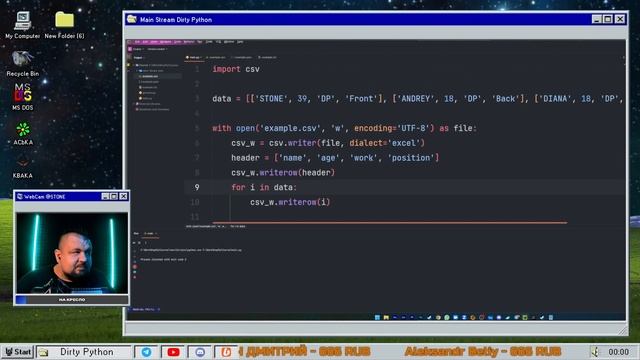Click the НА КРЕСЛО label in the WebCam window
Image resolution: width=640 pixels, height=360 pixels.
(x=72, y=300)
